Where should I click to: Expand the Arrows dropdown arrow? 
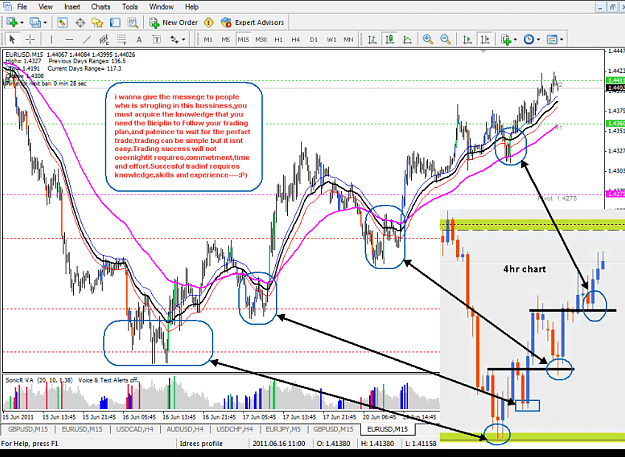[x=183, y=39]
